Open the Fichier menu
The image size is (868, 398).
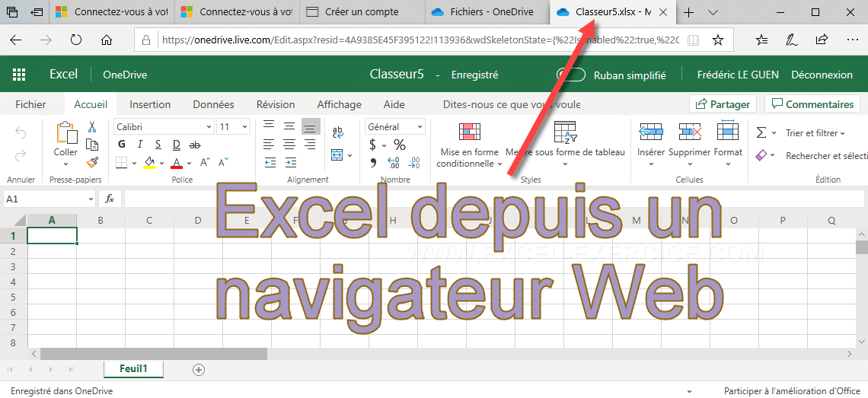[30, 104]
